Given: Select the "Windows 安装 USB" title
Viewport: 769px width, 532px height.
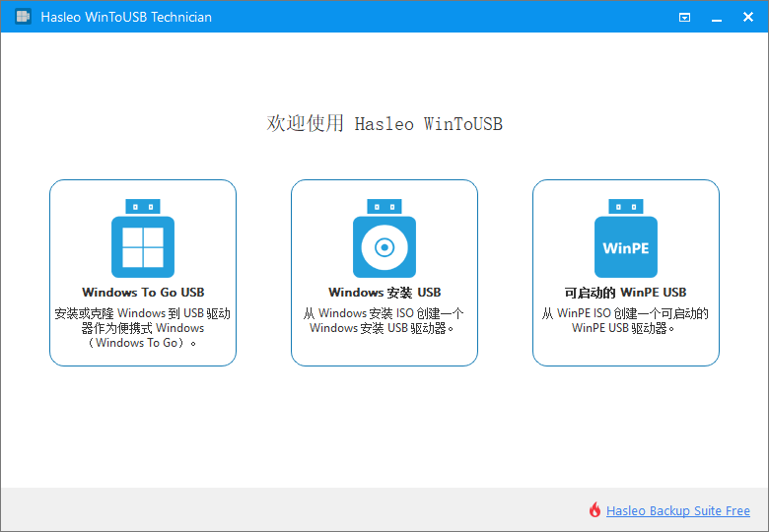Looking at the screenshot, I should (x=384, y=293).
